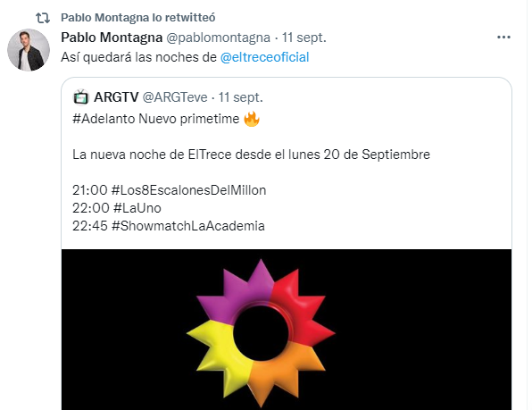Click the retweet arrows icon
This screenshot has height=410, width=532.
point(43,18)
